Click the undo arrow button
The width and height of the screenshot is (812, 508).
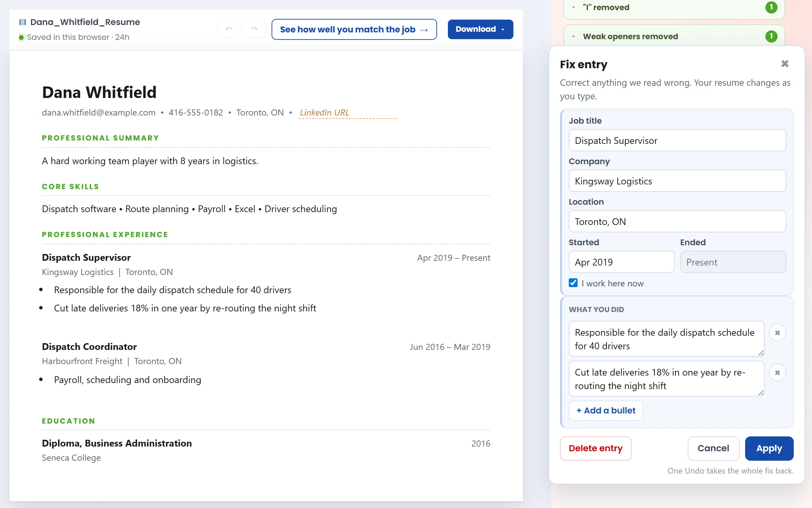coord(229,29)
